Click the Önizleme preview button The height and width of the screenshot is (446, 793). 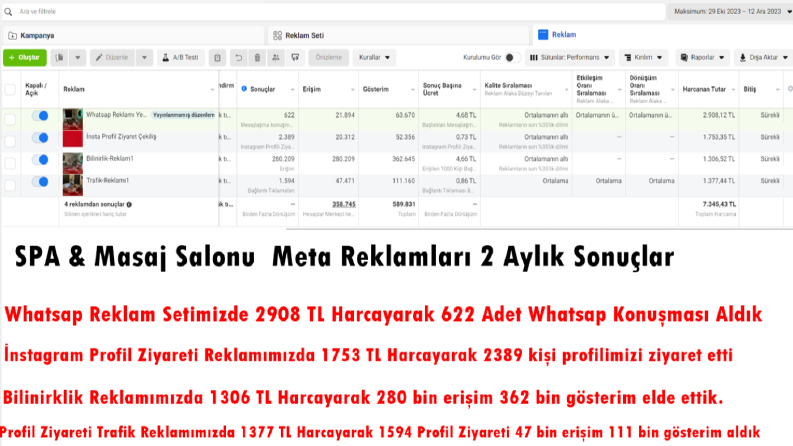point(329,58)
